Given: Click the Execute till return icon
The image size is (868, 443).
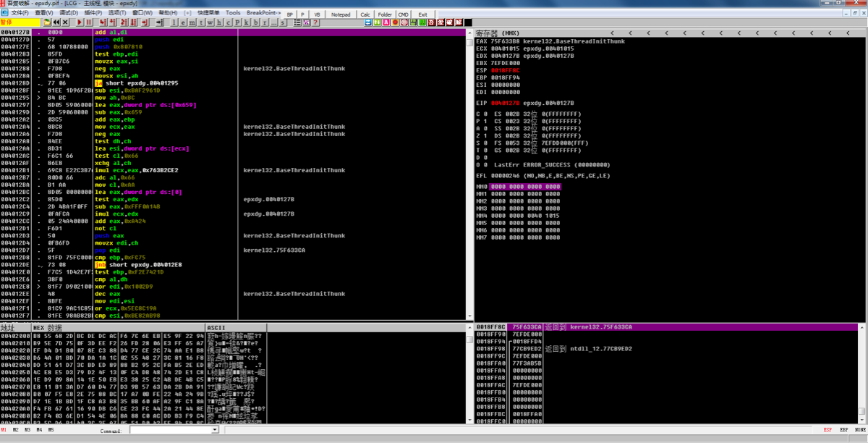Looking at the screenshot, I should (x=145, y=22).
